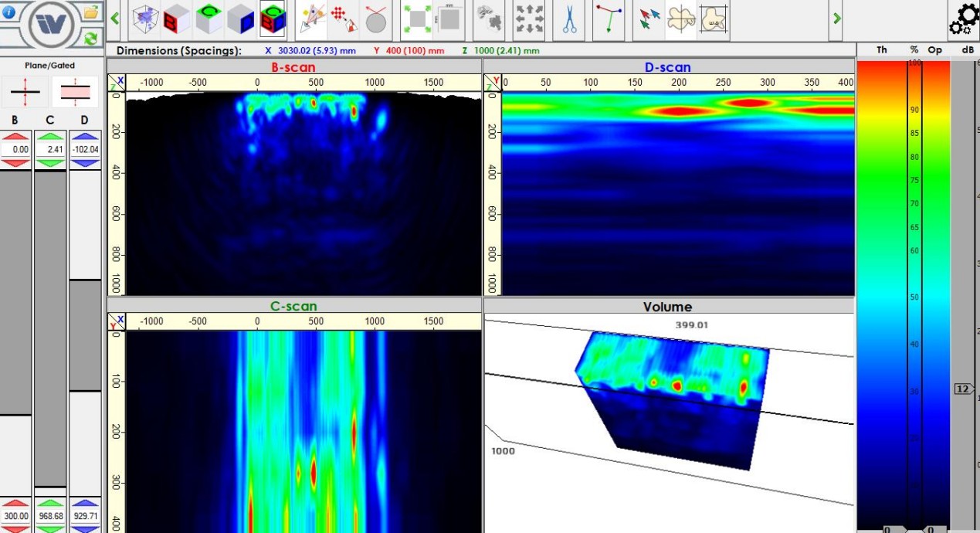The width and height of the screenshot is (980, 533).
Task: Open file with the folder icon
Action: tap(91, 11)
